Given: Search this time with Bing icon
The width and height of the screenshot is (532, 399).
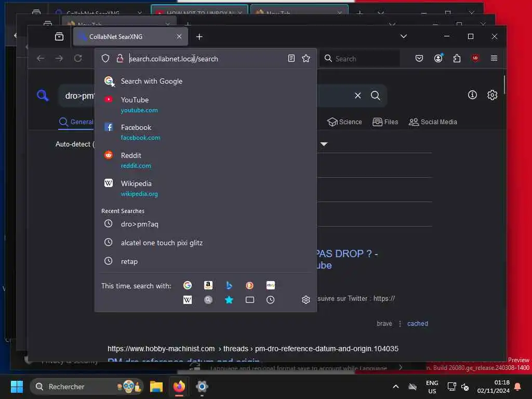Looking at the screenshot, I should coord(229,285).
